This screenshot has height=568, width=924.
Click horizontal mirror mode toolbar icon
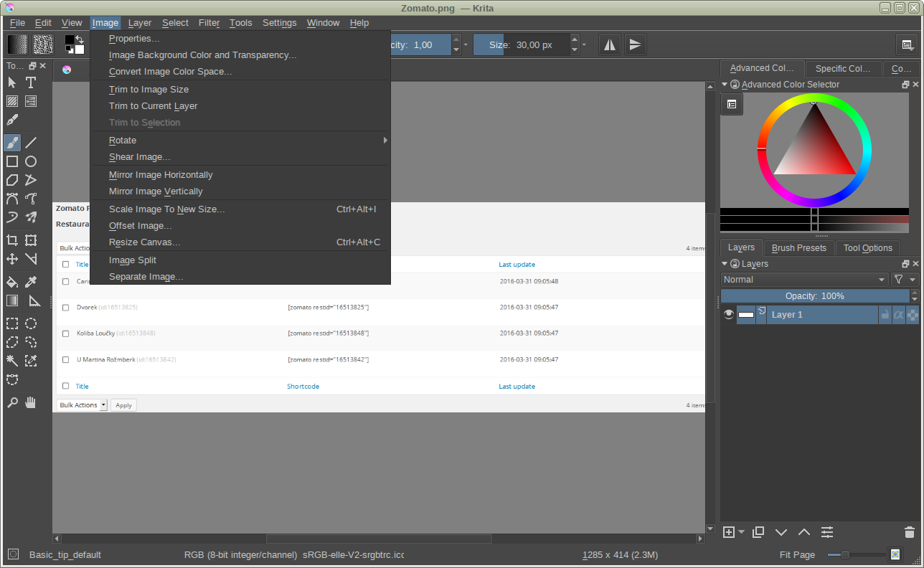click(609, 44)
